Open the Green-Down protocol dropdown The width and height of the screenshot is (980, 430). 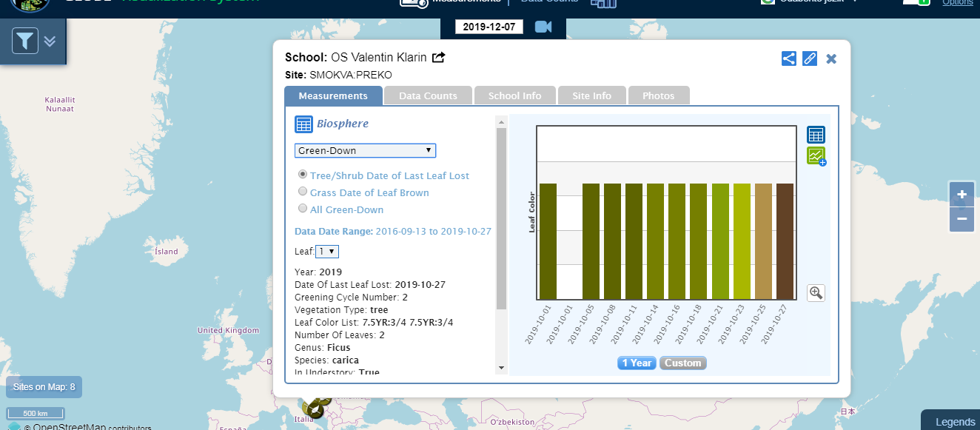coord(365,151)
